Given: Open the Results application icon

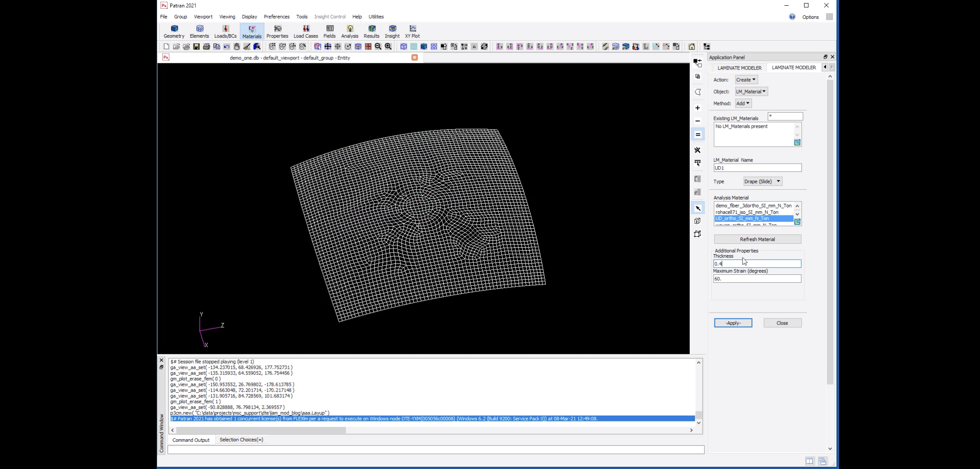Looking at the screenshot, I should [371, 31].
